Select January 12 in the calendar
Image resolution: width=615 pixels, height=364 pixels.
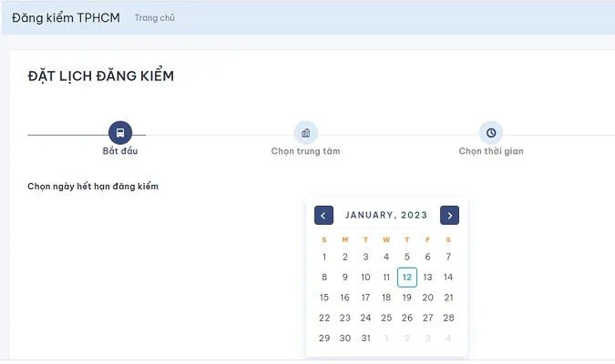click(407, 277)
